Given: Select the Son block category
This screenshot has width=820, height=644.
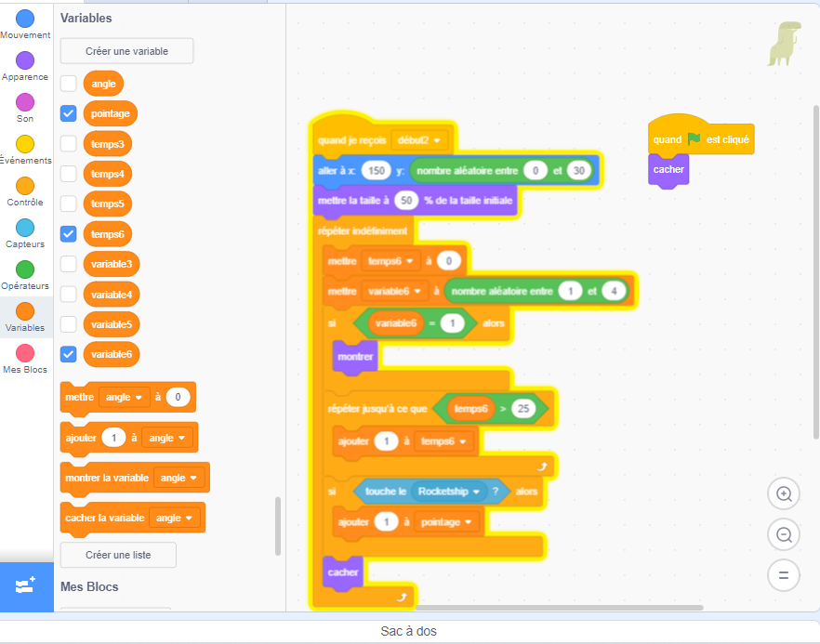Looking at the screenshot, I should [25, 108].
